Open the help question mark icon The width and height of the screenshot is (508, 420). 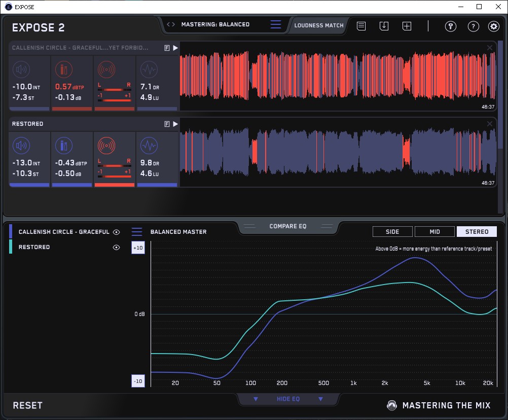point(473,26)
